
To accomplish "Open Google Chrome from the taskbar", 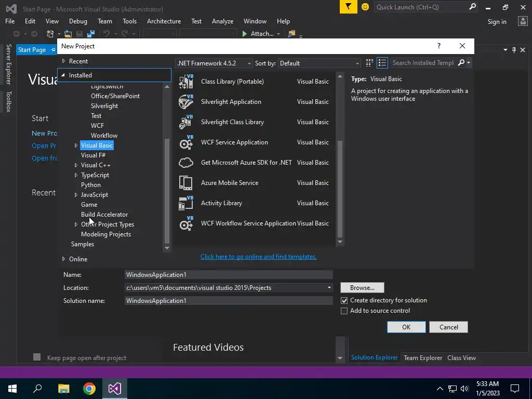I will point(89,389).
